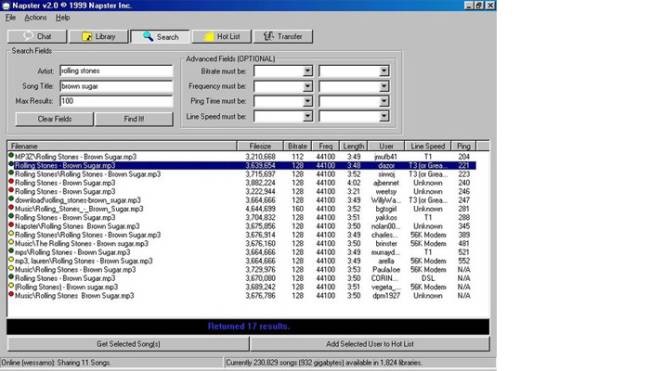
Task: Sort by Filename column header
Action: (122, 146)
